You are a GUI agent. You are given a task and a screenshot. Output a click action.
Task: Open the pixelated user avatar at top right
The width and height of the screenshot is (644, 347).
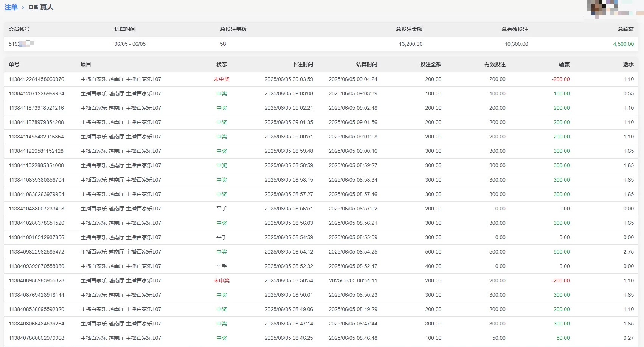[603, 8]
